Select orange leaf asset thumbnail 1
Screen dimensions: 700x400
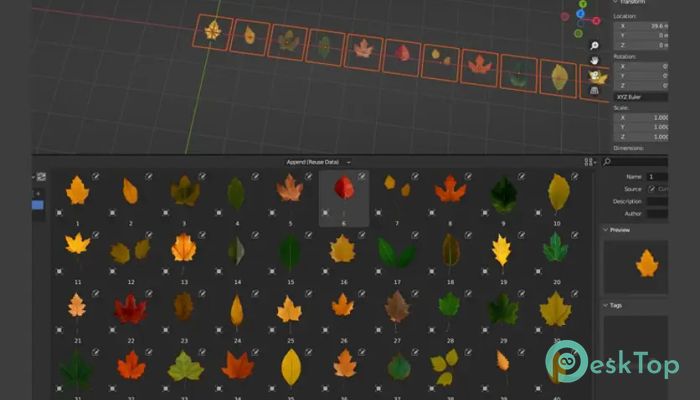point(77,191)
